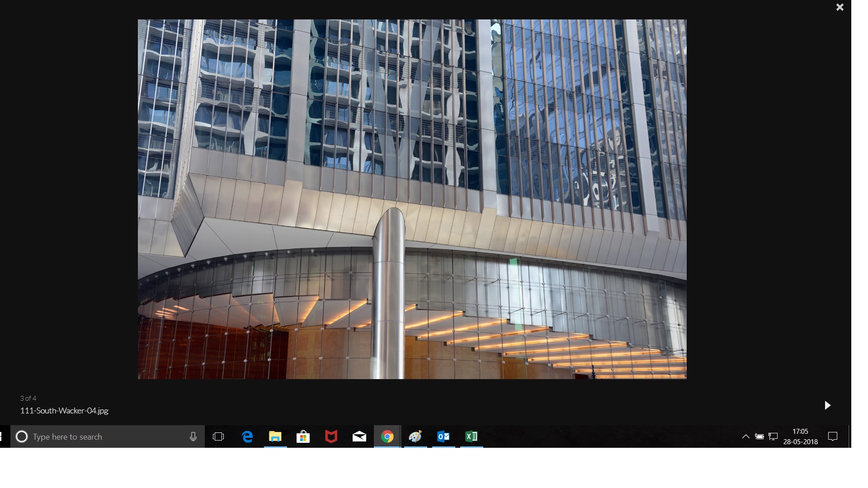Click the Cortana circle icon

pos(22,437)
